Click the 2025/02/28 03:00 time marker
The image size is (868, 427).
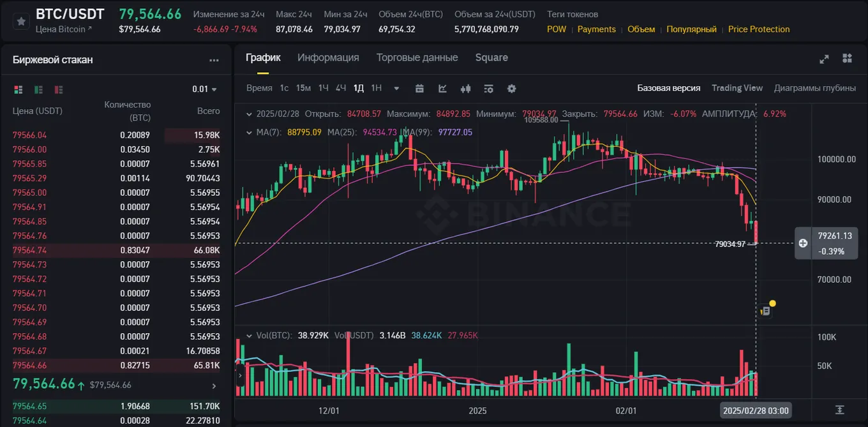(756, 410)
